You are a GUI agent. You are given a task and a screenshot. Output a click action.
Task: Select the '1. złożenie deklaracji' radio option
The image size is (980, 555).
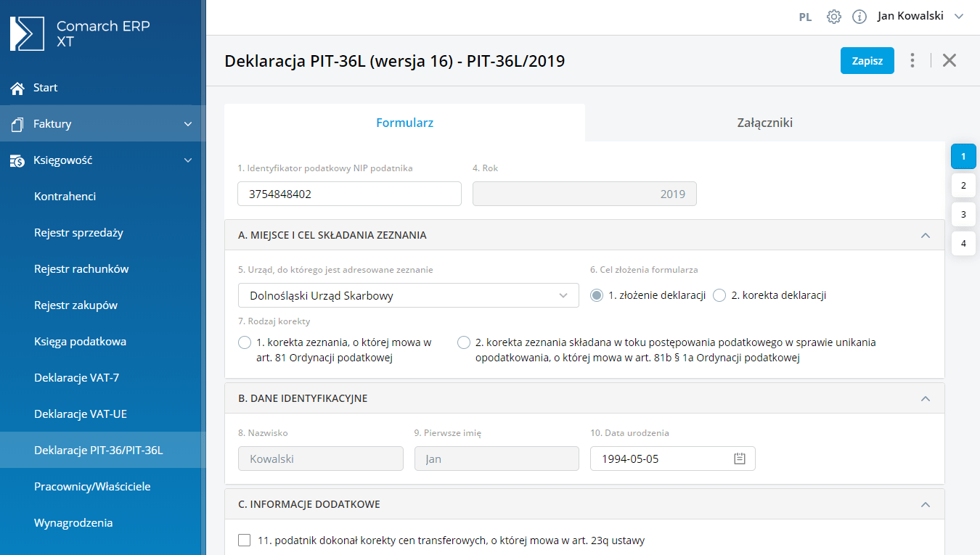[x=597, y=295]
